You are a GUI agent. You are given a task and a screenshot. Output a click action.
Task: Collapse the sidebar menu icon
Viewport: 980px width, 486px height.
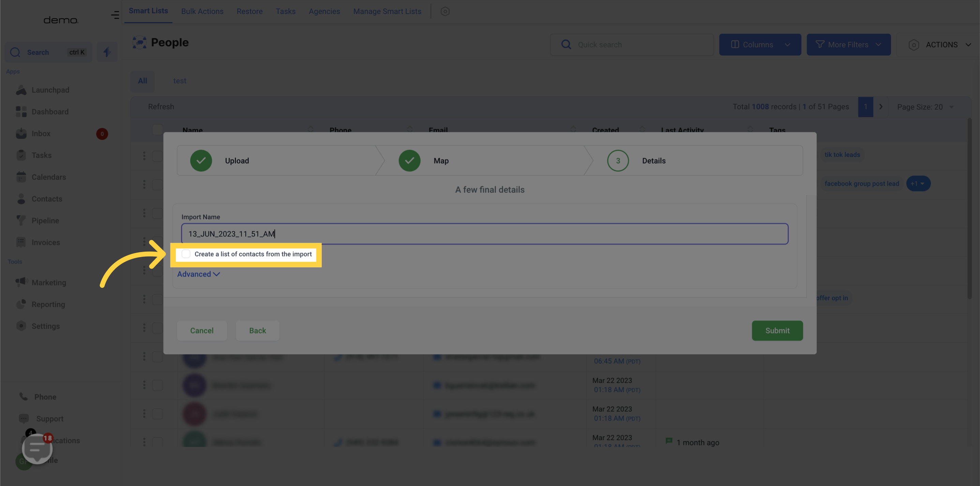[115, 15]
